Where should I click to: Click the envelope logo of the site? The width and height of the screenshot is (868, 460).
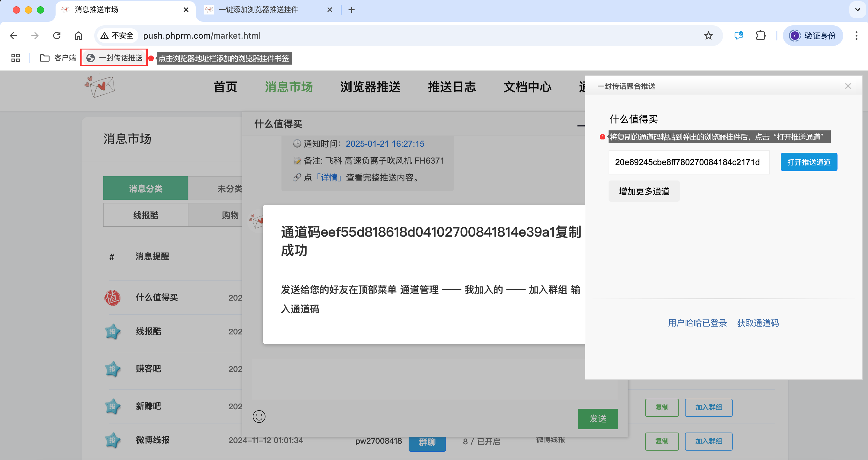click(100, 87)
